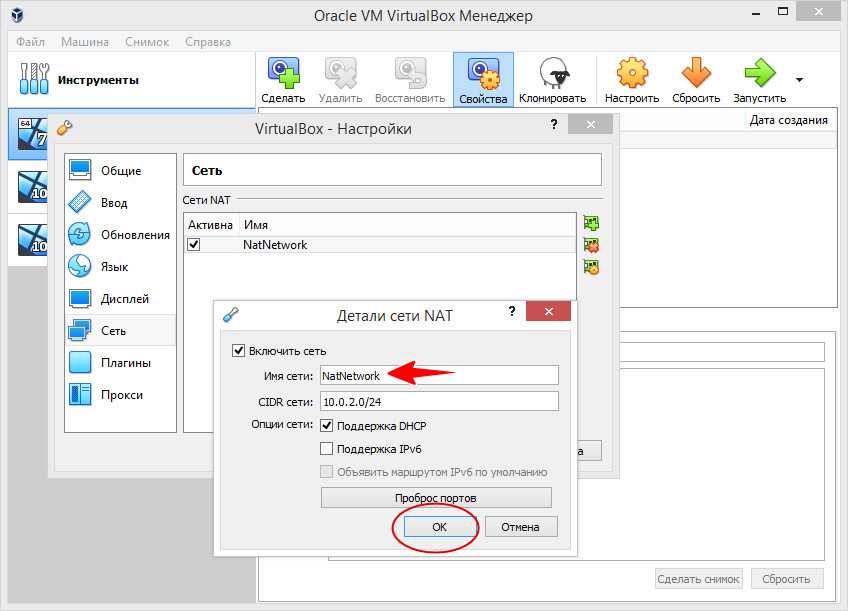Click the Имя сети text field
Screen dimensions: 848x611
pos(438,376)
